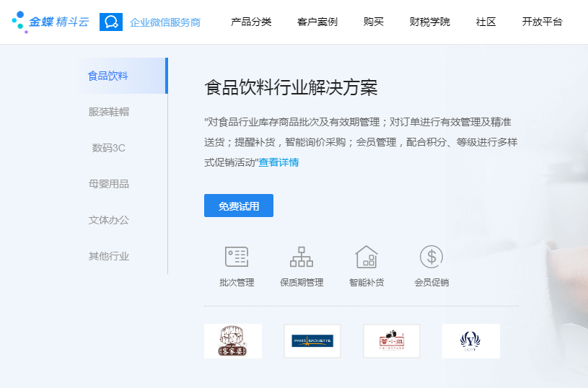This screenshot has width=588, height=388.
Task: Open the 财税学院 menu item
Action: point(430,22)
